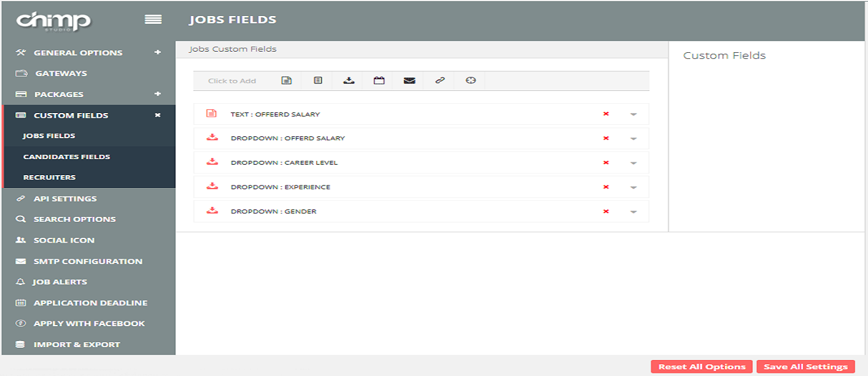Open the Recruiters submenu item

tap(49, 178)
